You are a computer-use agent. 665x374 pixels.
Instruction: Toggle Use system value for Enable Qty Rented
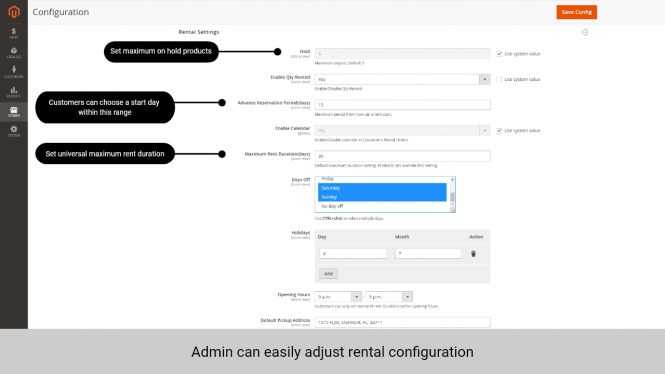point(499,79)
